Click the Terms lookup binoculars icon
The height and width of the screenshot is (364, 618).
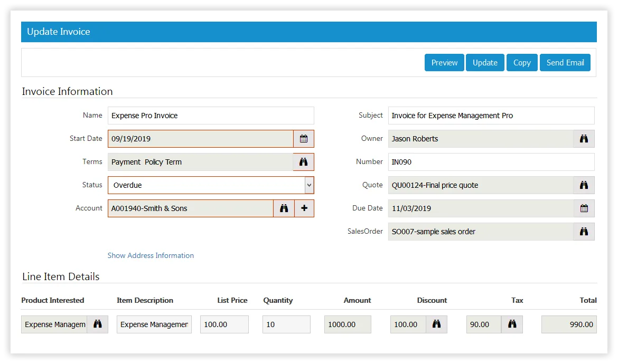click(x=304, y=162)
